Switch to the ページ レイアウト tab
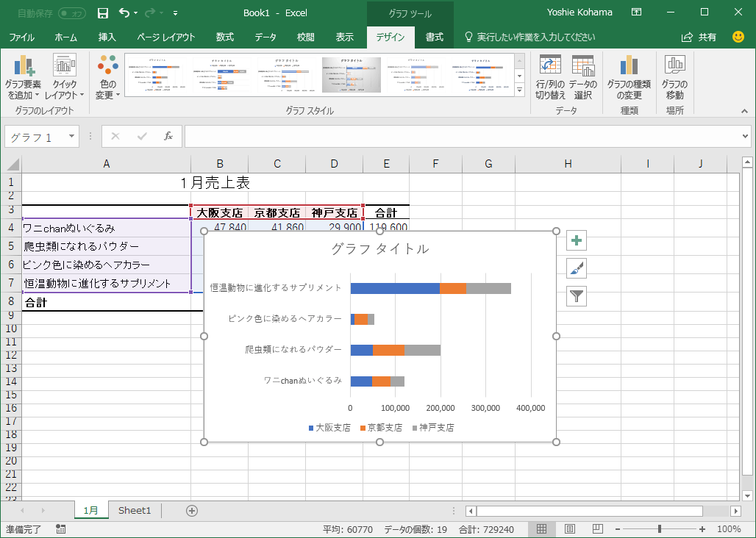Screen dimensions: 756x538 point(166,37)
